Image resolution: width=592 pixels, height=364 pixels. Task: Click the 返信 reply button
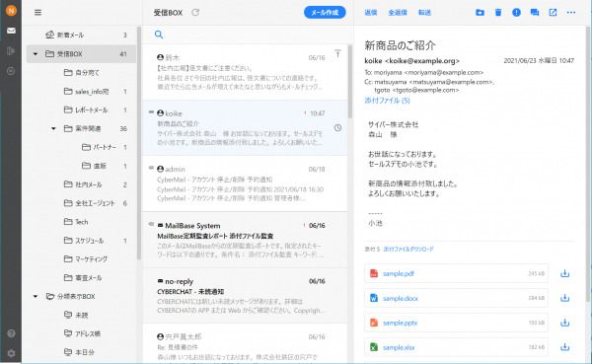pyautogui.click(x=371, y=13)
